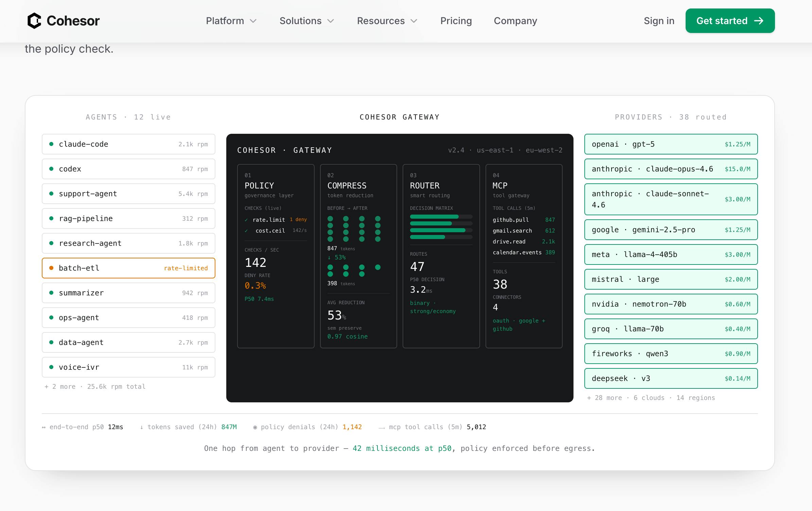Click the checkmark next to rate.limit
This screenshot has height=511, width=812.
[246, 220]
